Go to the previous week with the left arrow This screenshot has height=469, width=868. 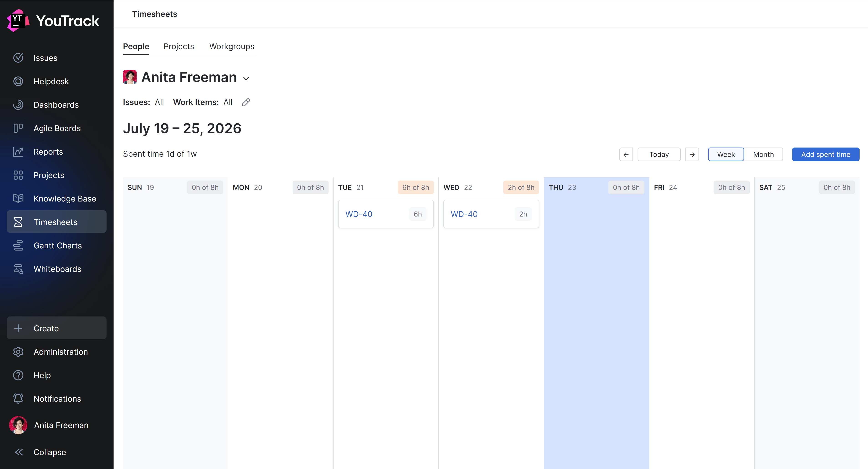point(626,154)
